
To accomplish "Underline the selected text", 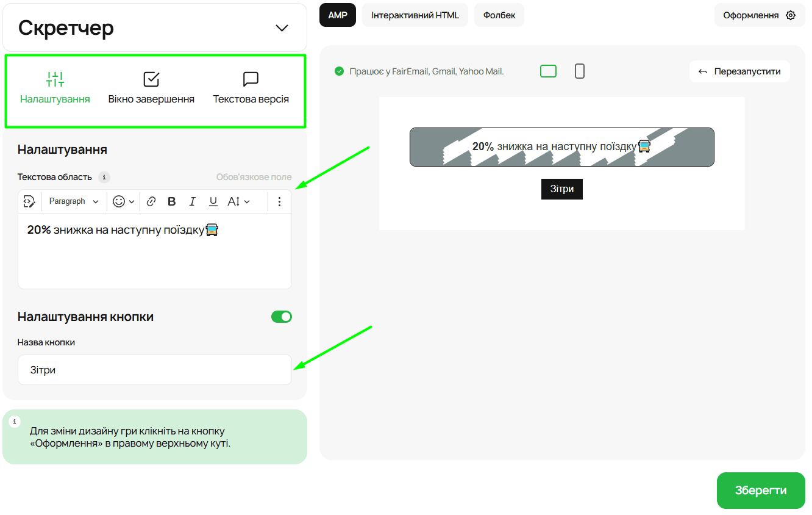I will tap(213, 201).
